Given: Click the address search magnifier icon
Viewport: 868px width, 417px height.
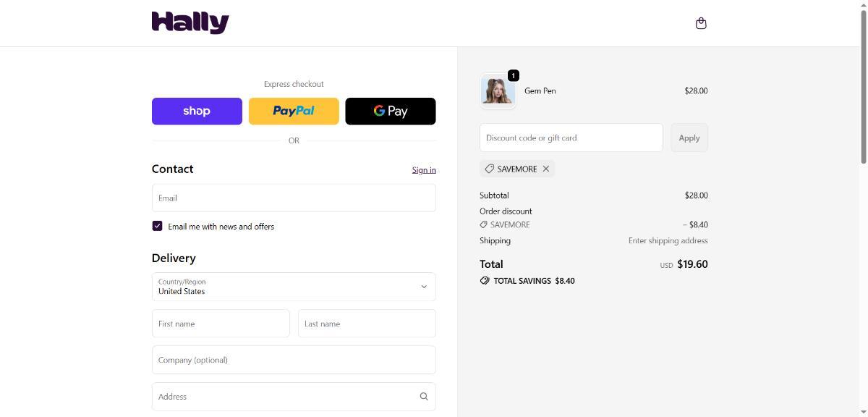Looking at the screenshot, I should (x=424, y=397).
